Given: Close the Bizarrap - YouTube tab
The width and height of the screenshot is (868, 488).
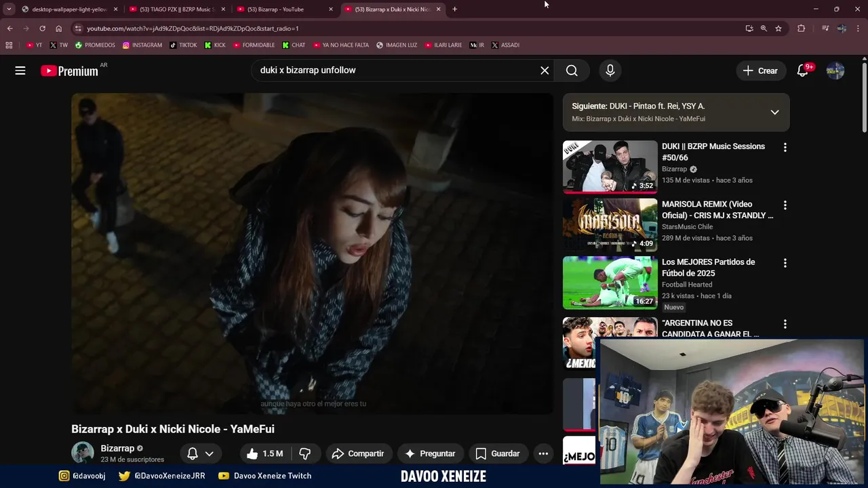Looking at the screenshot, I should [331, 9].
